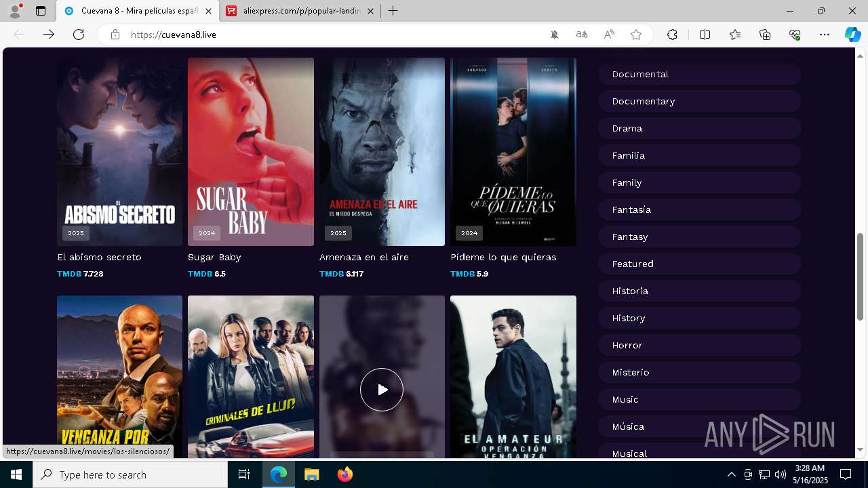Image resolution: width=868 pixels, height=488 pixels.
Task: Open the Favorites list
Action: (735, 35)
